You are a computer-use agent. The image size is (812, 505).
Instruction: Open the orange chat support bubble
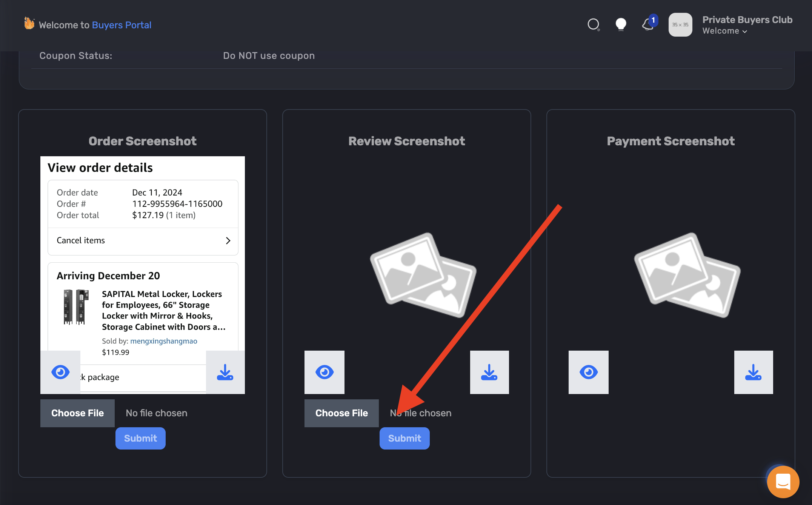[783, 482]
